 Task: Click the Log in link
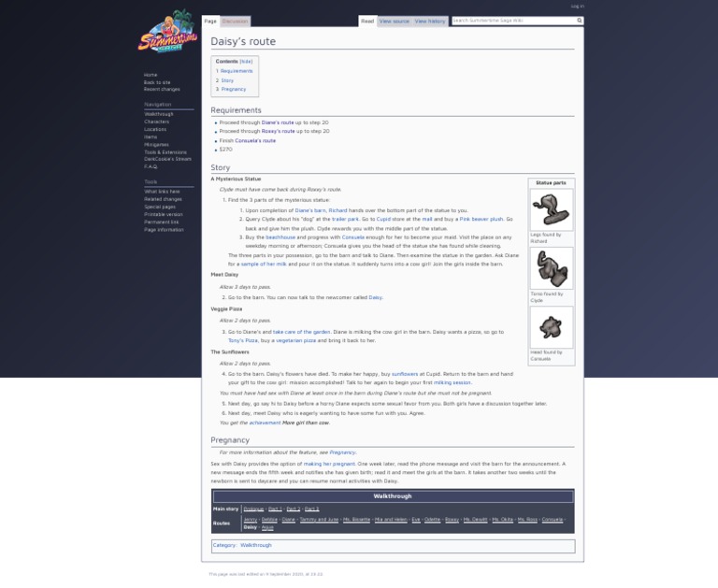point(578,7)
